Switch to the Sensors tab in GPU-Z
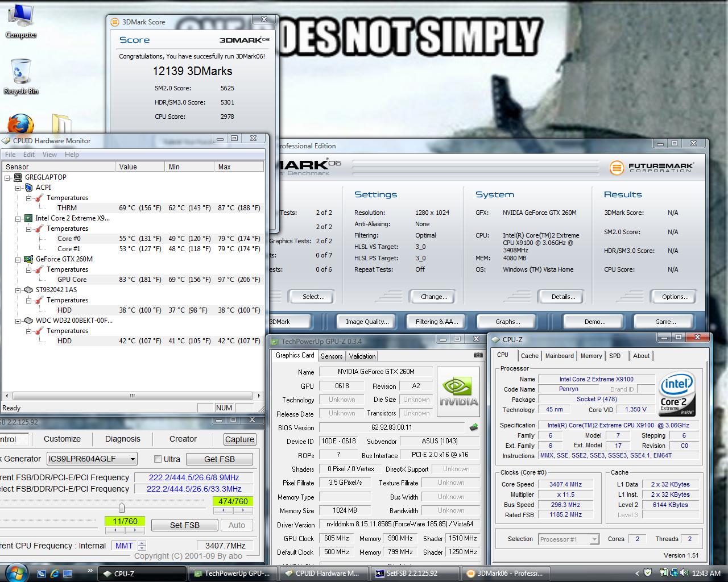Screen dimensions: 728x582 click(332, 356)
